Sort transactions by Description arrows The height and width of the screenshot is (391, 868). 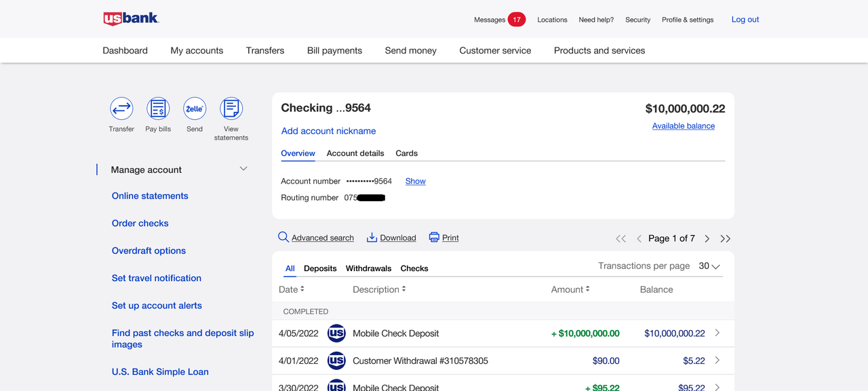(x=403, y=289)
